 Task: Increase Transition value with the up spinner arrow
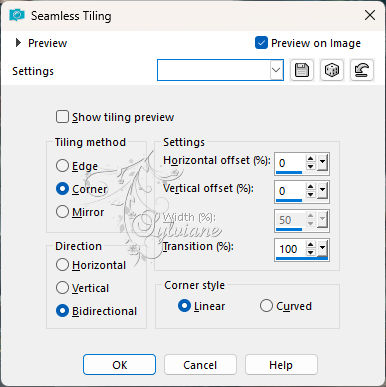coord(310,245)
